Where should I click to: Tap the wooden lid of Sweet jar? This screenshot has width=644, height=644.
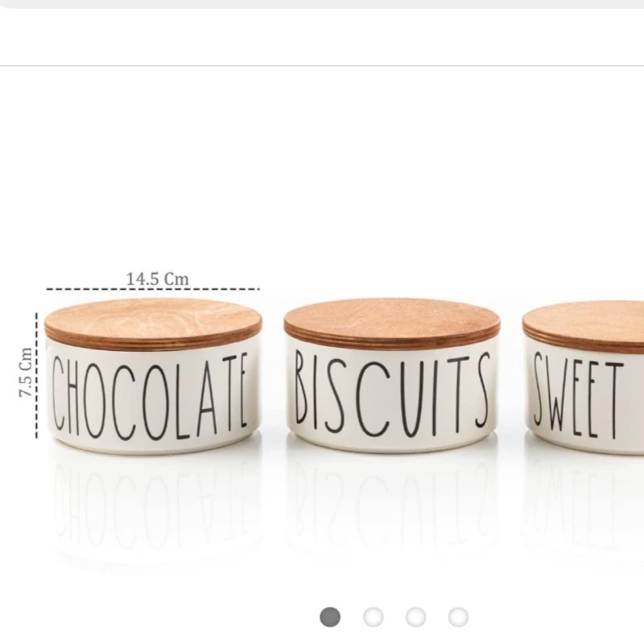click(x=583, y=327)
